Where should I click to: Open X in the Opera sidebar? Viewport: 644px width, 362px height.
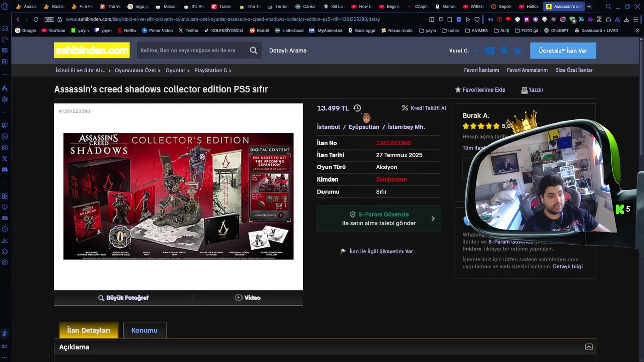5,158
